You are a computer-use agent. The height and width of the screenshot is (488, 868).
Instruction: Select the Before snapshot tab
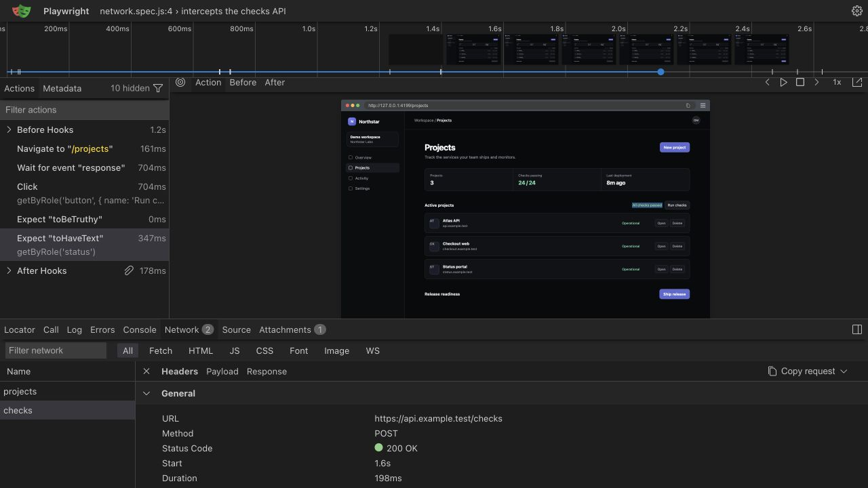coord(243,82)
